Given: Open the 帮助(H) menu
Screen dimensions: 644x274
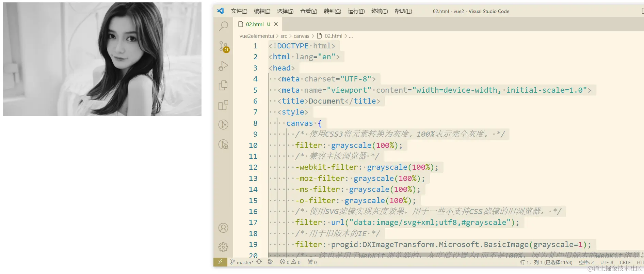Looking at the screenshot, I should pos(403,11).
